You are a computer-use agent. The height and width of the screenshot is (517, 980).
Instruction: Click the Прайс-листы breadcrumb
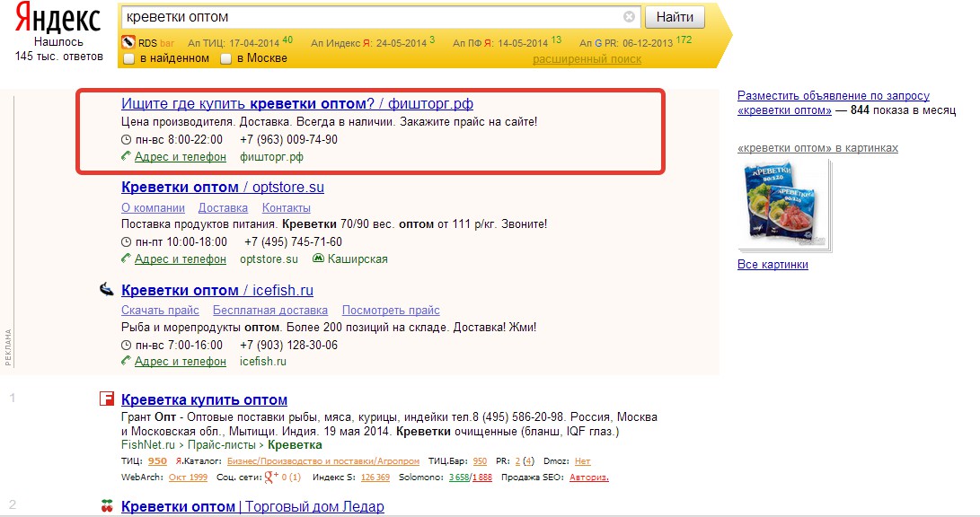tap(221, 445)
